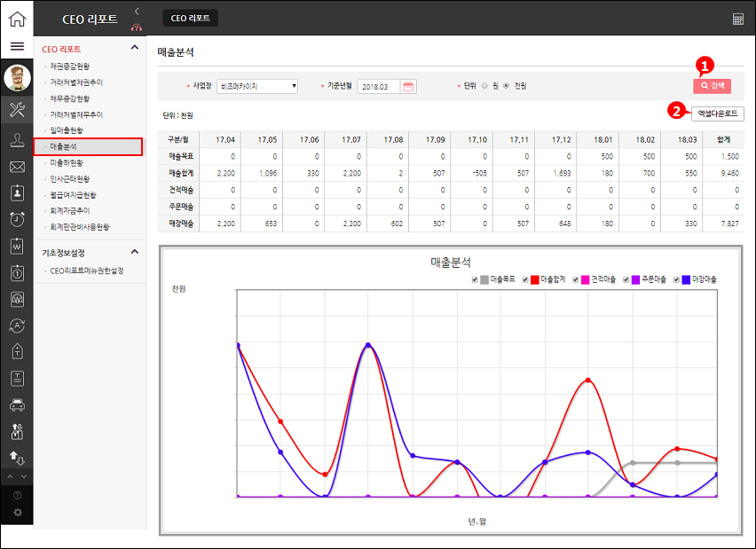Open the won-currency clipboard icon
The image size is (756, 549).
(x=17, y=247)
